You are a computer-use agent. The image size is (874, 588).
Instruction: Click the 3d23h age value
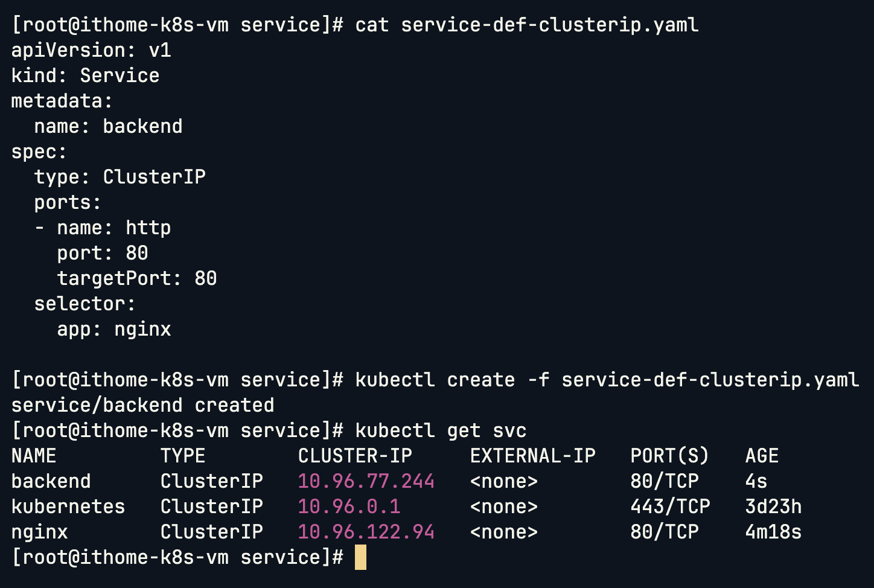coord(773,507)
